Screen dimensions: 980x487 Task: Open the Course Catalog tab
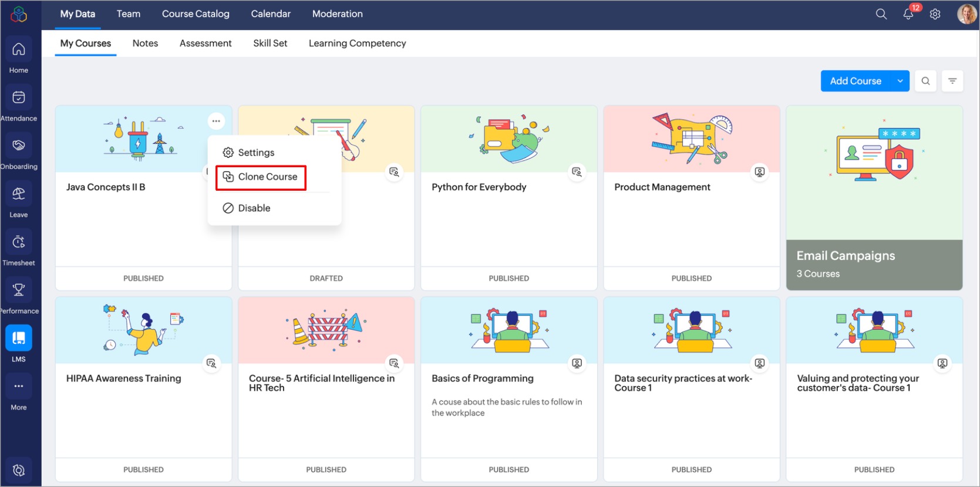point(196,14)
